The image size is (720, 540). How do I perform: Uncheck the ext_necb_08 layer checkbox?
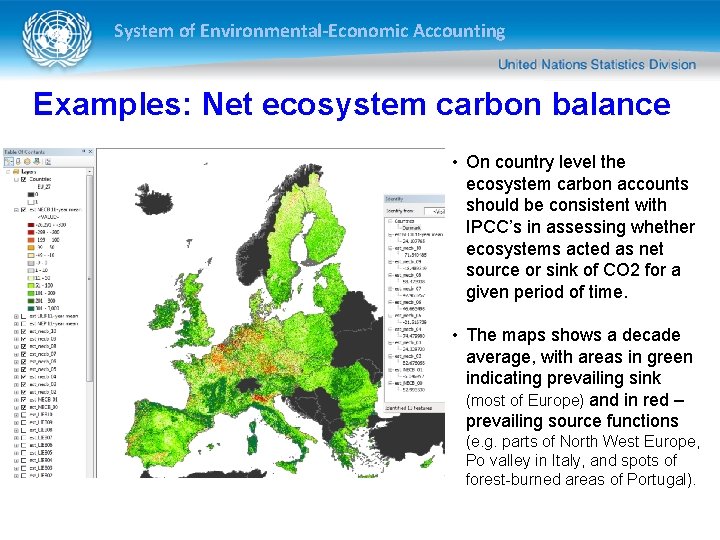23,346
